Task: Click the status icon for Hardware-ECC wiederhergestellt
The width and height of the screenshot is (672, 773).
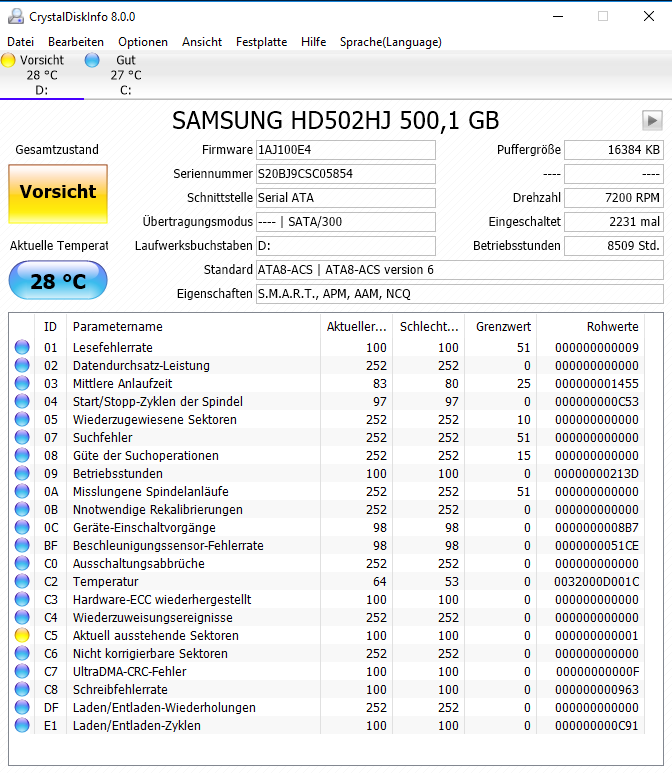Action: (22, 599)
